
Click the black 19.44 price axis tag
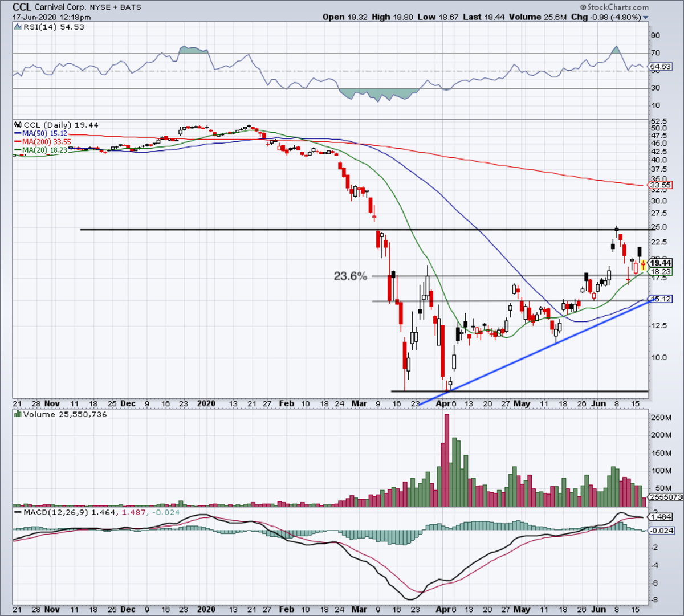[x=661, y=263]
